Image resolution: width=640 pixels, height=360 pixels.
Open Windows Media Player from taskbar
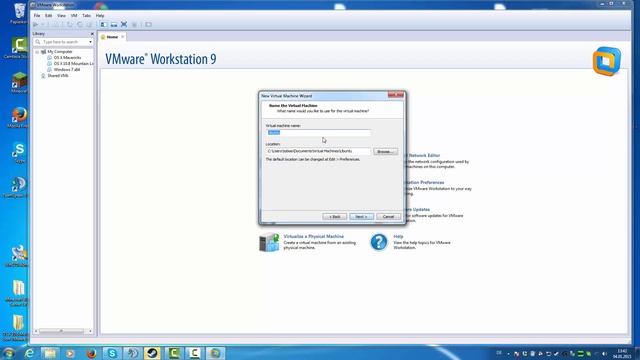pos(70,353)
